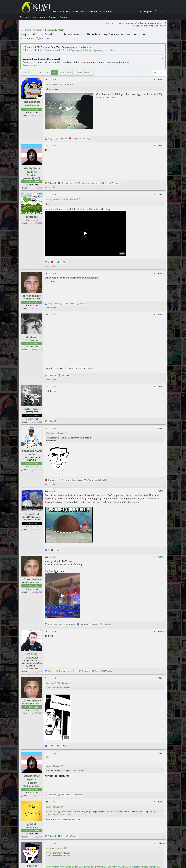The width and height of the screenshot is (186, 868).
Task: Open page 3203 in pagination
Action: pyautogui.click(x=62, y=73)
